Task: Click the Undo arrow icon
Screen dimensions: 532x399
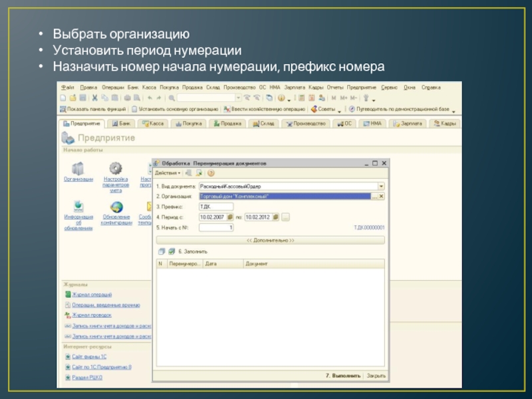Action: point(150,98)
